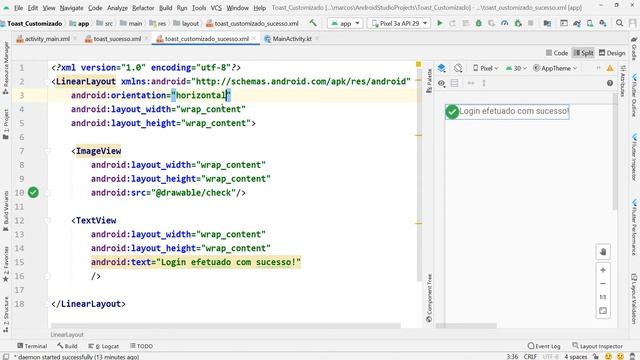This screenshot has width=640, height=360.
Task: Open the Refactor menu
Action: click(x=143, y=8)
